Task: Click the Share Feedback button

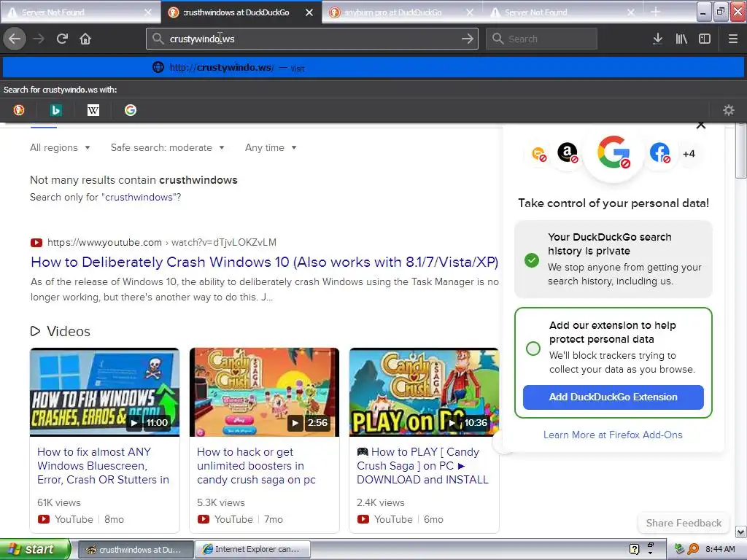Action: click(x=684, y=523)
